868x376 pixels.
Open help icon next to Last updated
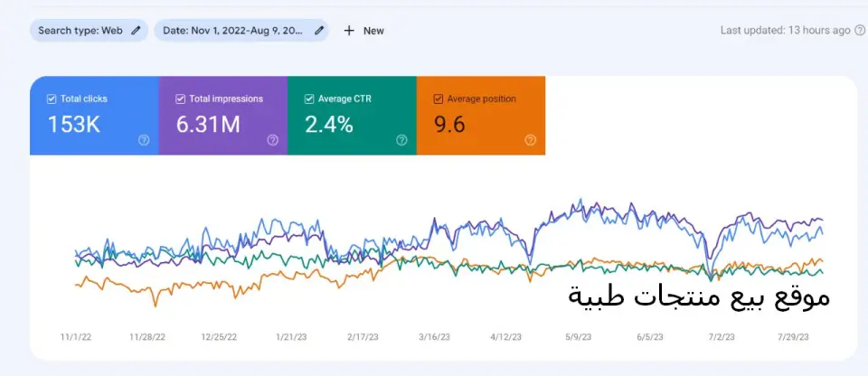(x=860, y=31)
